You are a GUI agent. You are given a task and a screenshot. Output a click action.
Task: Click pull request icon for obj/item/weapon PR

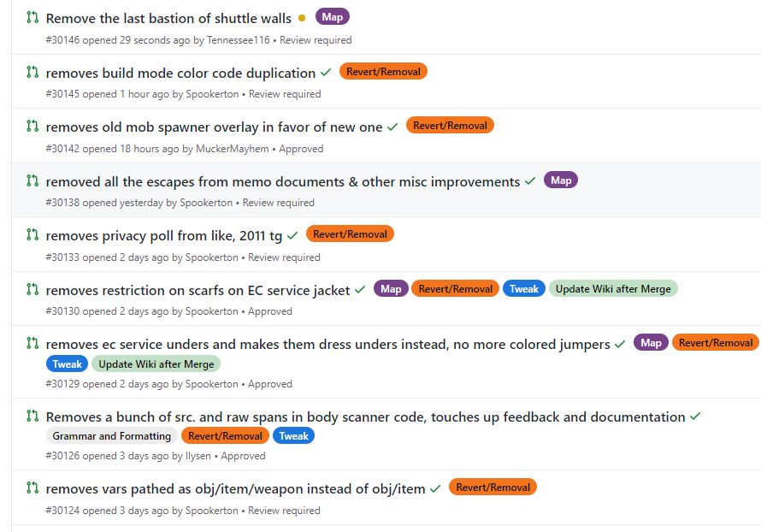[x=32, y=488]
